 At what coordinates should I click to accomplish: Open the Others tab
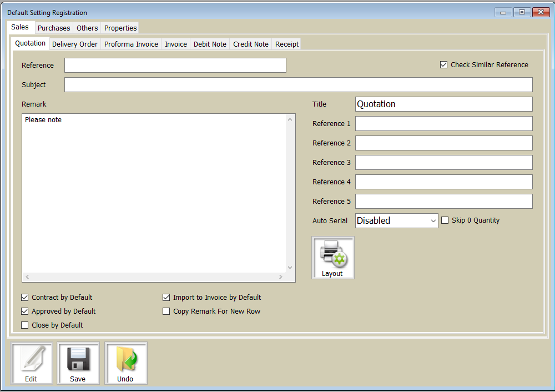point(87,28)
